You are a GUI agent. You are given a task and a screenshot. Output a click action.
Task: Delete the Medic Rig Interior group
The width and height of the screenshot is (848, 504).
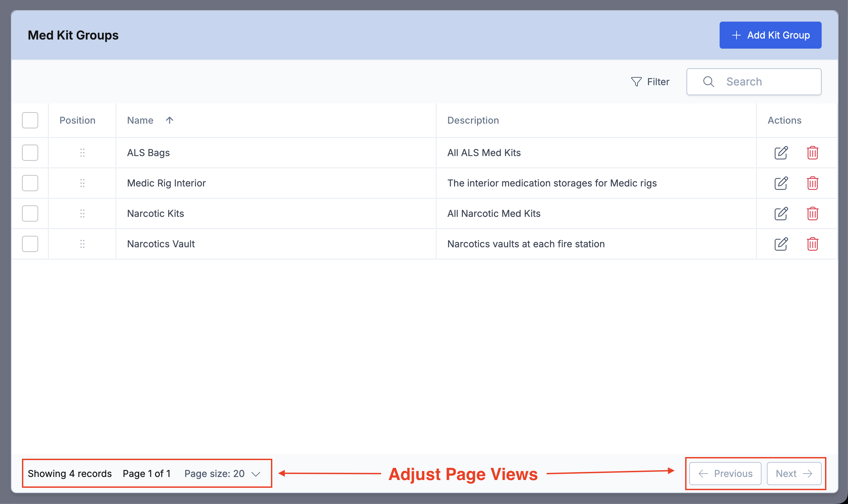click(812, 183)
